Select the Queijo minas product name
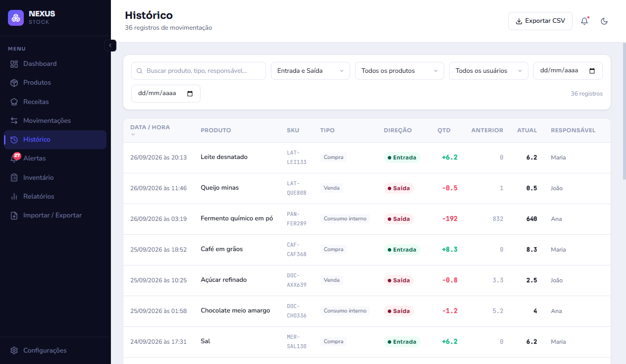Image resolution: width=626 pixels, height=364 pixels. click(219, 188)
